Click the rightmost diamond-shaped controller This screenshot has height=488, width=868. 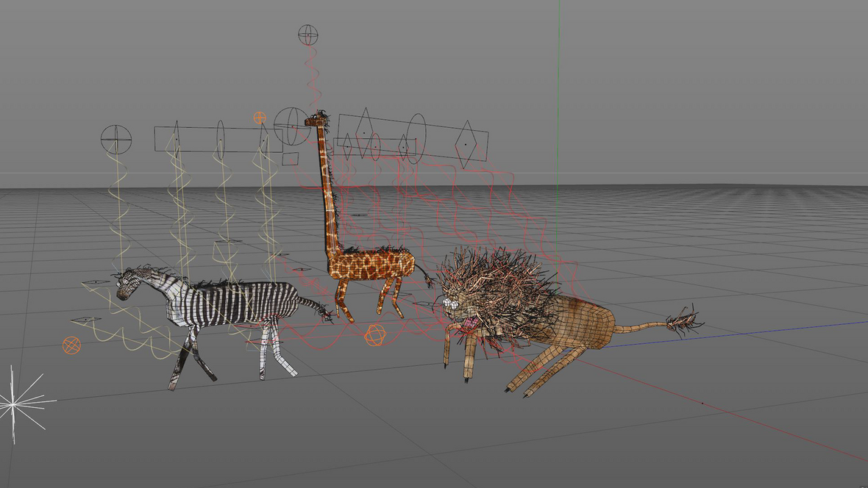[465, 145]
